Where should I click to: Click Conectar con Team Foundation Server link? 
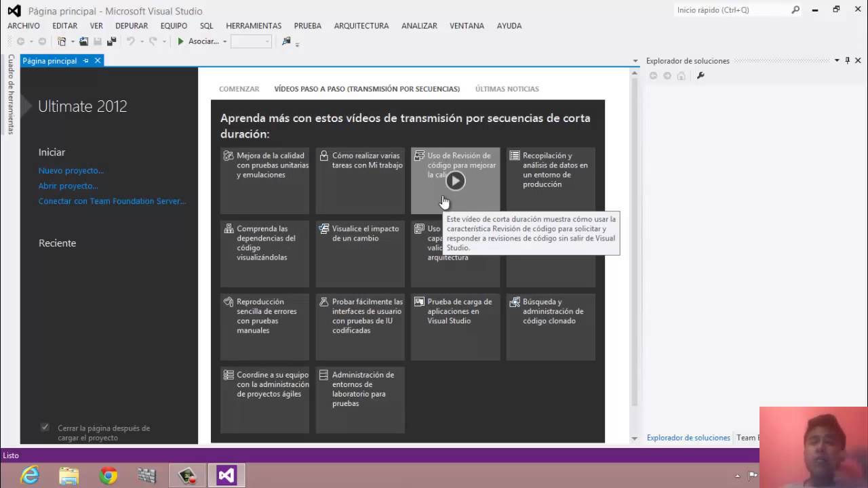tap(112, 201)
